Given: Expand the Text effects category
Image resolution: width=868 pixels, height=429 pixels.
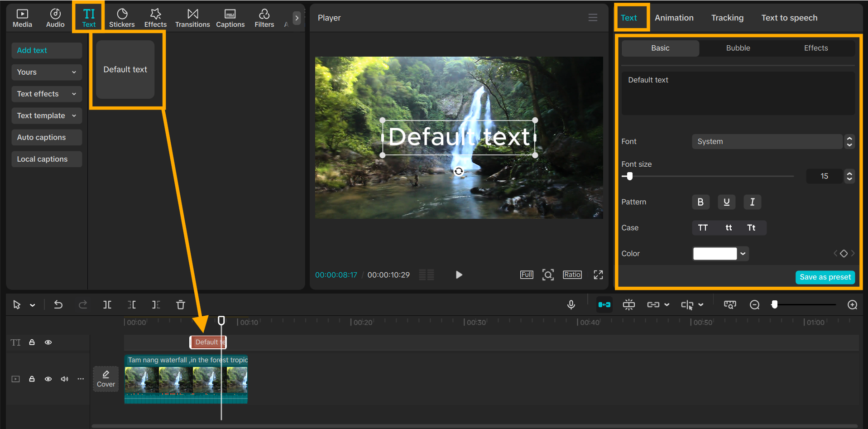Looking at the screenshot, I should click(47, 94).
